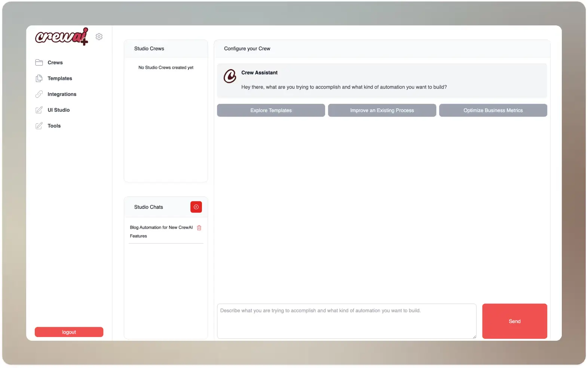Select the Integrations link icon

click(39, 94)
